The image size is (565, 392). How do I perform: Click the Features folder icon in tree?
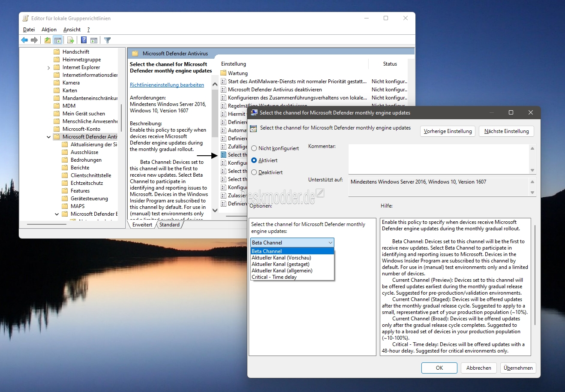point(65,191)
